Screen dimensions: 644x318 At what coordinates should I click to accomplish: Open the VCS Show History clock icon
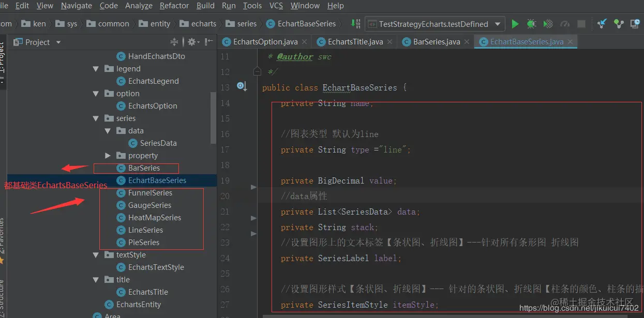point(635,24)
